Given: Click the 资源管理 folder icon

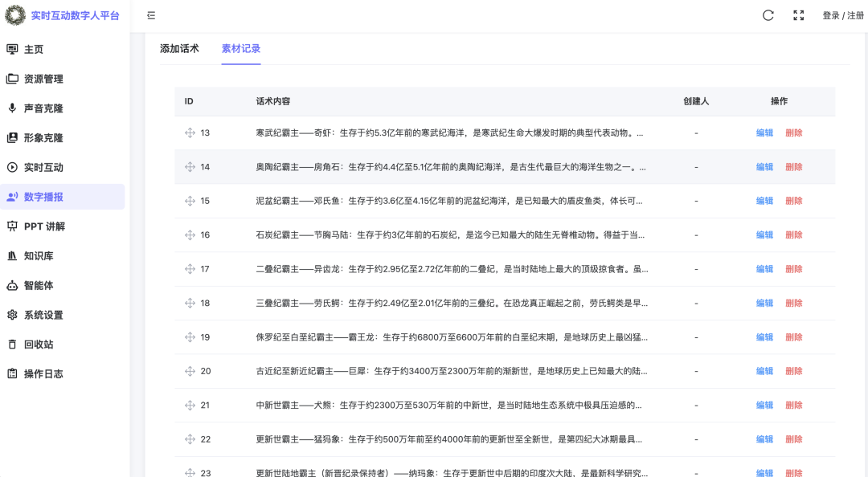Looking at the screenshot, I should (x=12, y=79).
